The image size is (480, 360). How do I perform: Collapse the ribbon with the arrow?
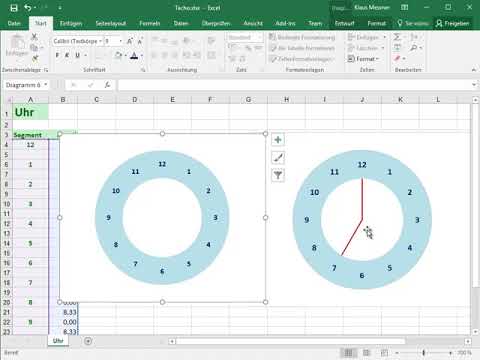474,70
